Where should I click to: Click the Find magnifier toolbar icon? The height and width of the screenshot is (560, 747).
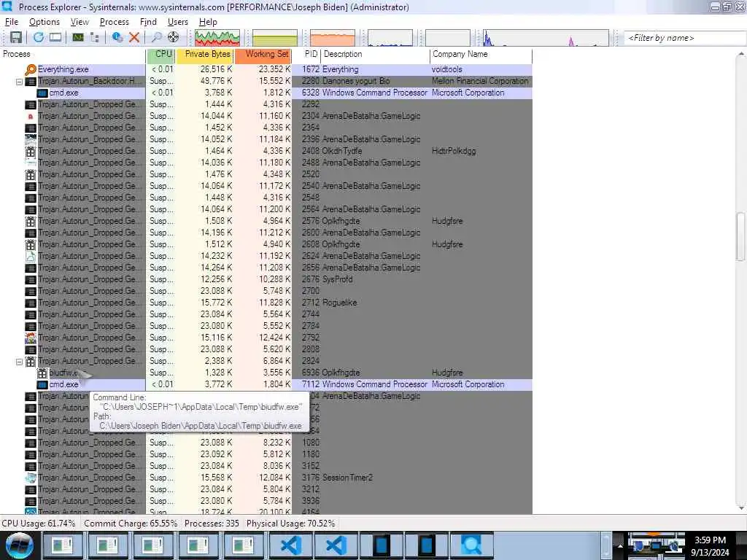[x=156, y=37]
